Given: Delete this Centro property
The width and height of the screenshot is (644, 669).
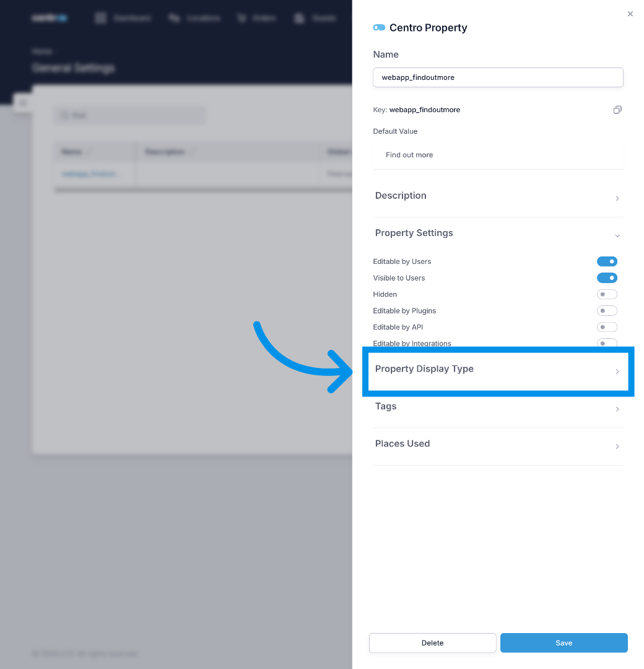Looking at the screenshot, I should click(x=432, y=642).
